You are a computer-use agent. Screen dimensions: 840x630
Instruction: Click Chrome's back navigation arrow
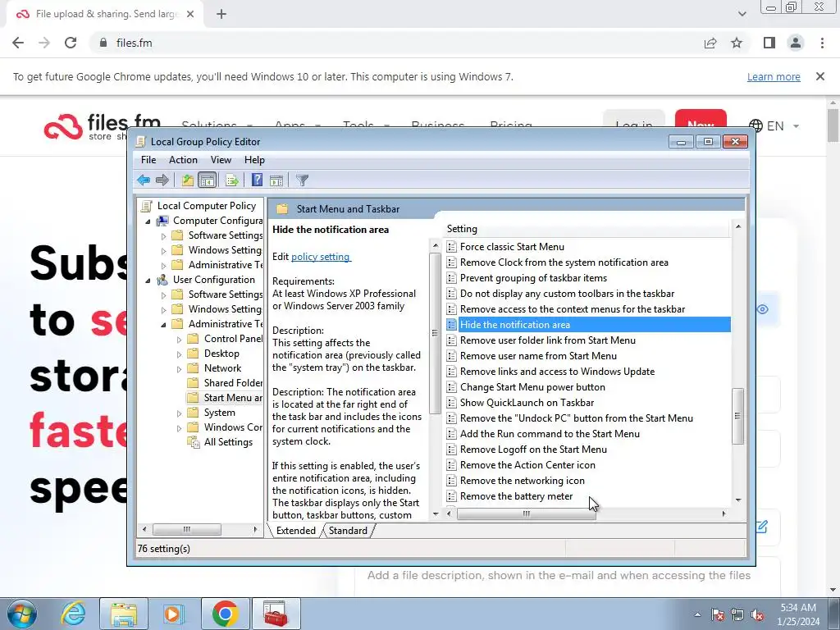[18, 43]
